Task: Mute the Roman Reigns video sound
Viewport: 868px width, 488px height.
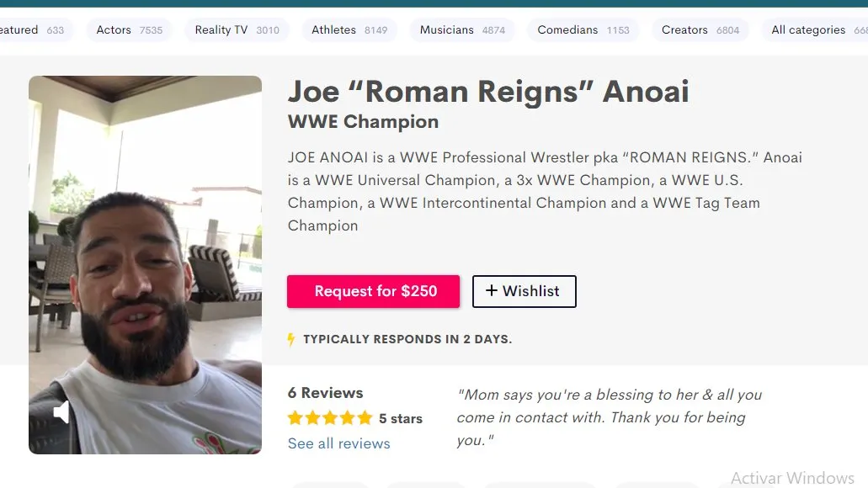Action: pyautogui.click(x=61, y=412)
